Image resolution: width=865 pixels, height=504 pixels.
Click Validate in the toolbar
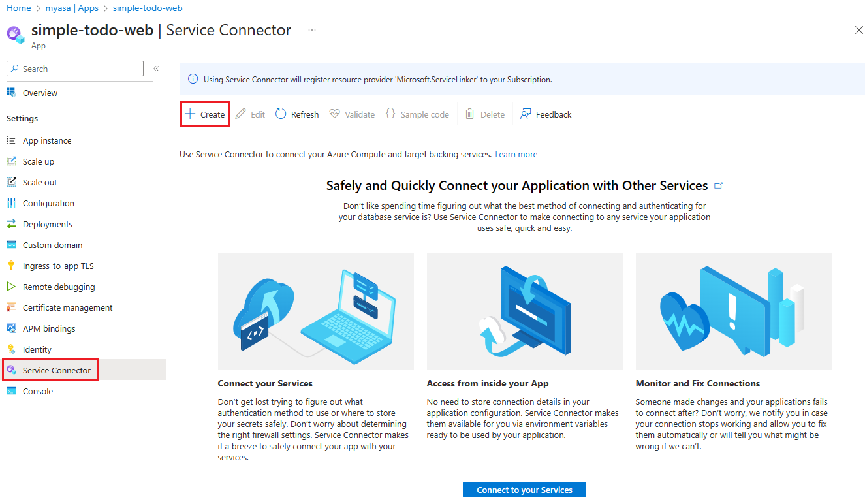(x=352, y=114)
